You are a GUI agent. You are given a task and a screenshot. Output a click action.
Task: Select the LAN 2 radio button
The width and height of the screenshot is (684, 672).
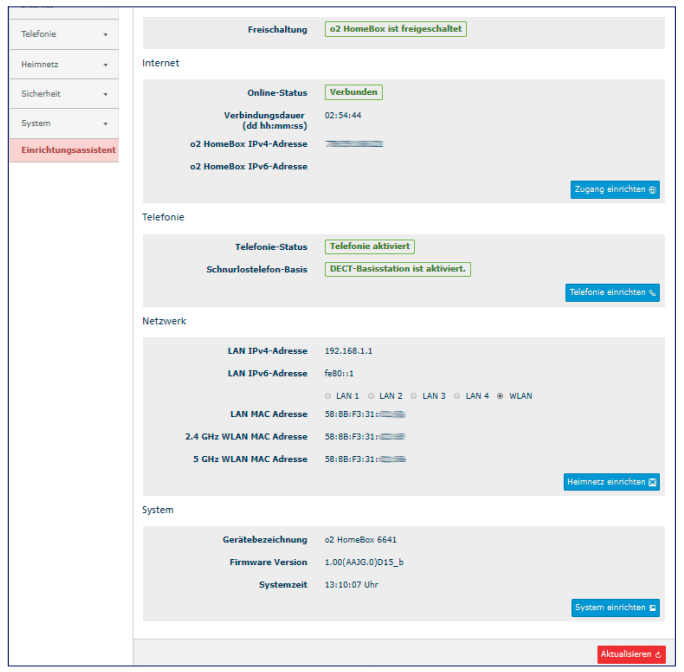click(371, 396)
